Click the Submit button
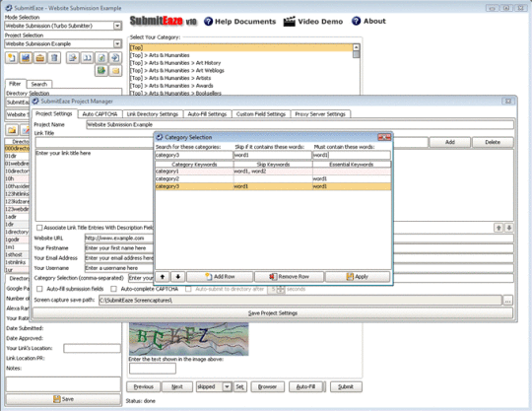Screen dimensions: 532x411 click(346, 387)
